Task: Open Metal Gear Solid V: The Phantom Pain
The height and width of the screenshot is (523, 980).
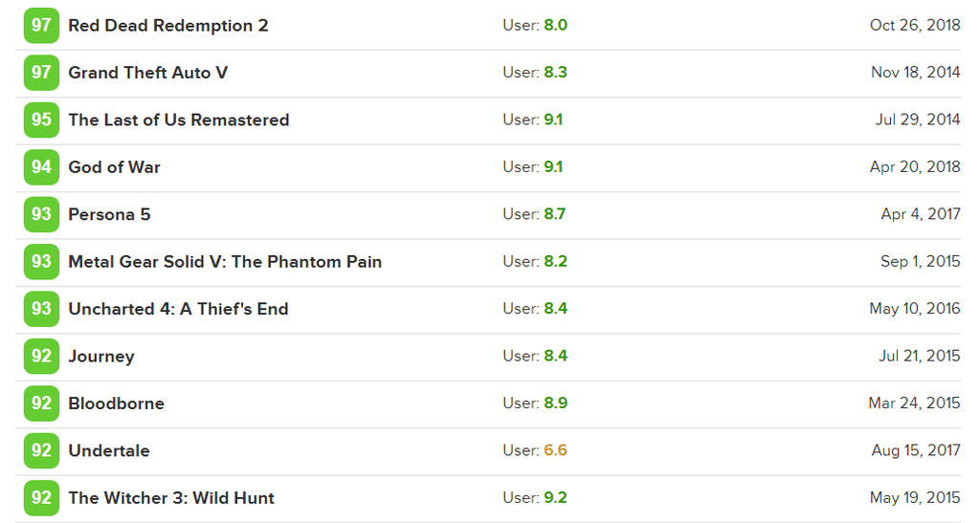Action: point(225,261)
